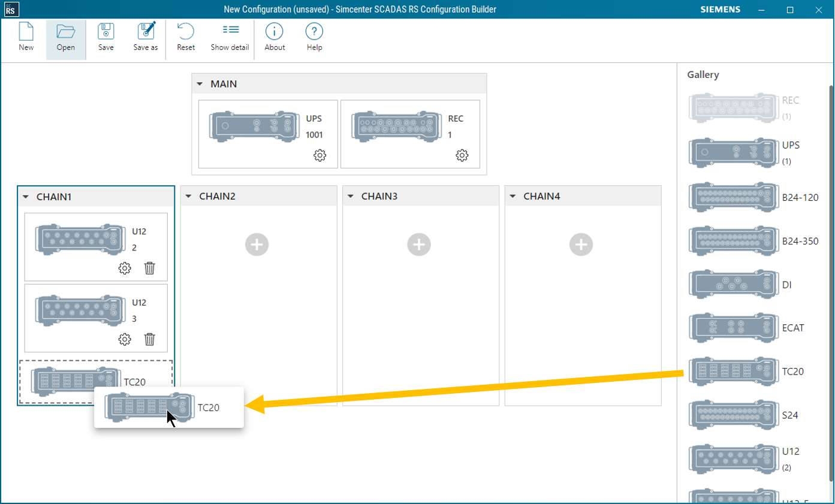Open settings gear of REC 1 unit

pyautogui.click(x=462, y=156)
